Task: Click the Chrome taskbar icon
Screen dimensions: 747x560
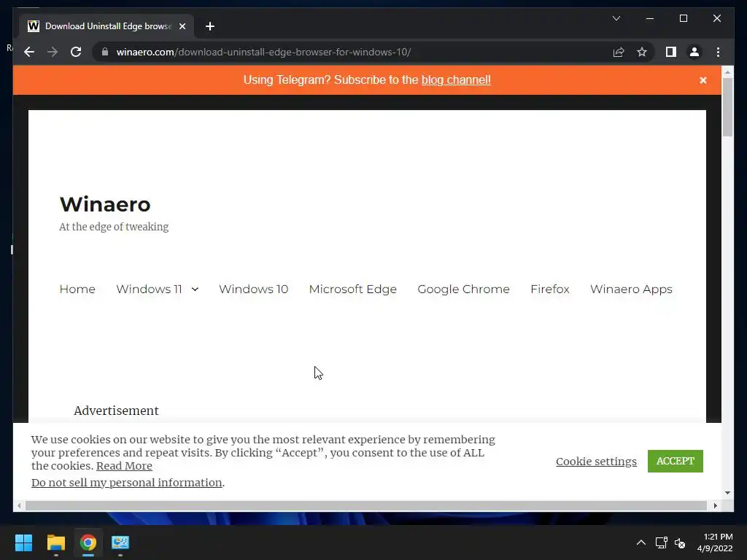Action: coord(88,542)
